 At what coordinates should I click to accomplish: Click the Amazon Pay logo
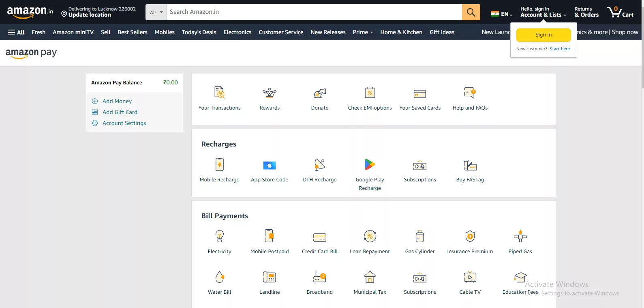click(x=31, y=53)
